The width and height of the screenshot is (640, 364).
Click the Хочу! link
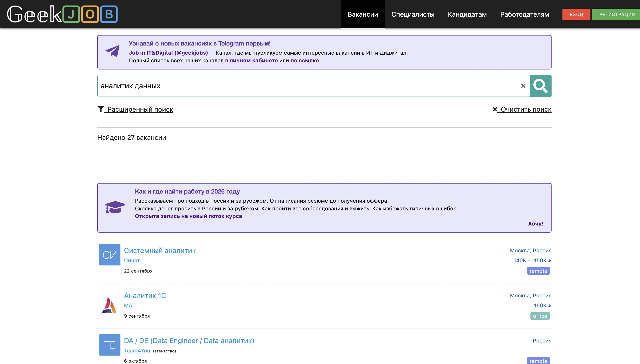tap(536, 224)
